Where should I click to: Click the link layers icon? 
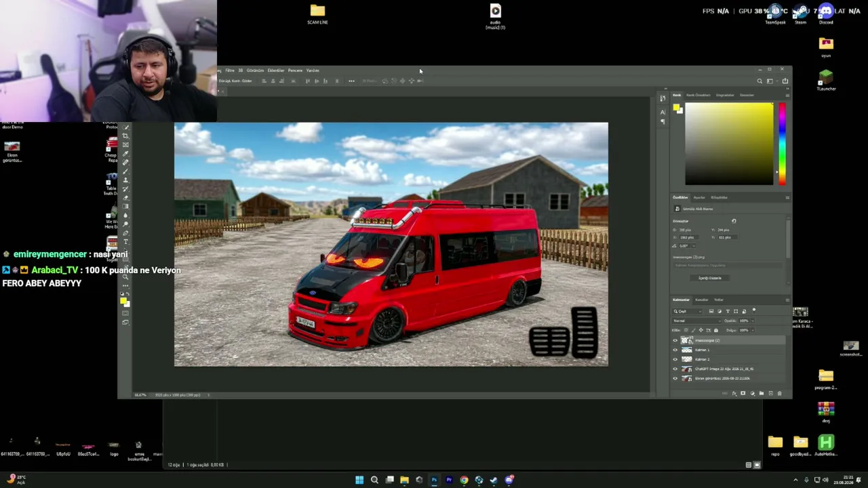(x=725, y=393)
